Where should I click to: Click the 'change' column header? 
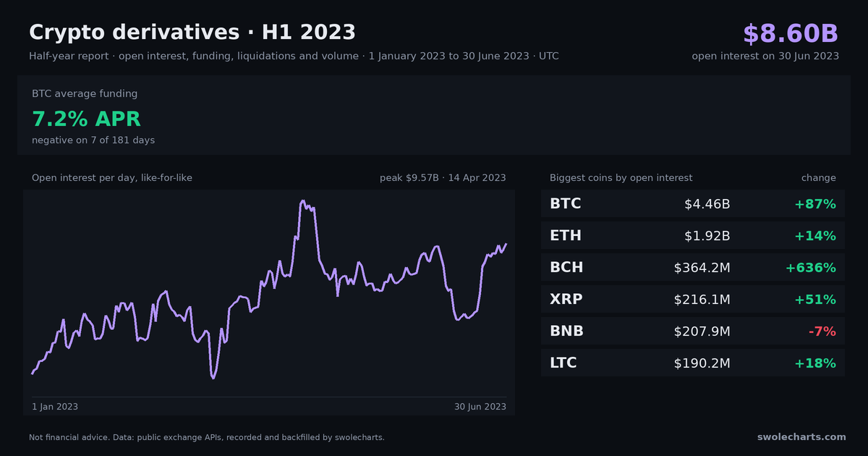pos(819,177)
